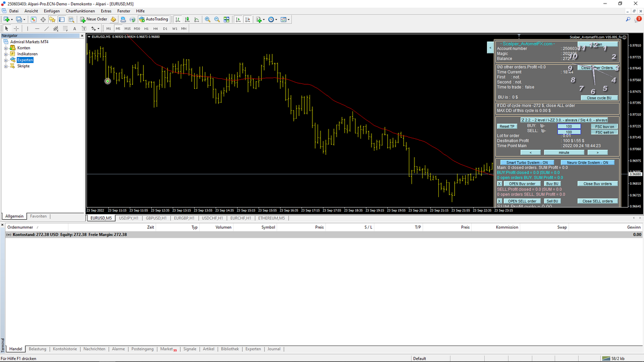644x362 pixels.
Task: Select the Fibonacci retracement tool
Action: pyautogui.click(x=65, y=28)
